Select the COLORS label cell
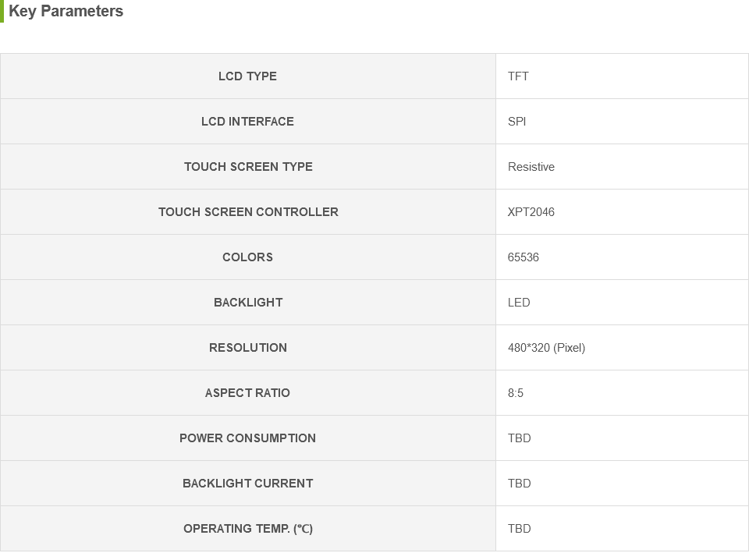This screenshot has height=560, width=749. [248, 257]
